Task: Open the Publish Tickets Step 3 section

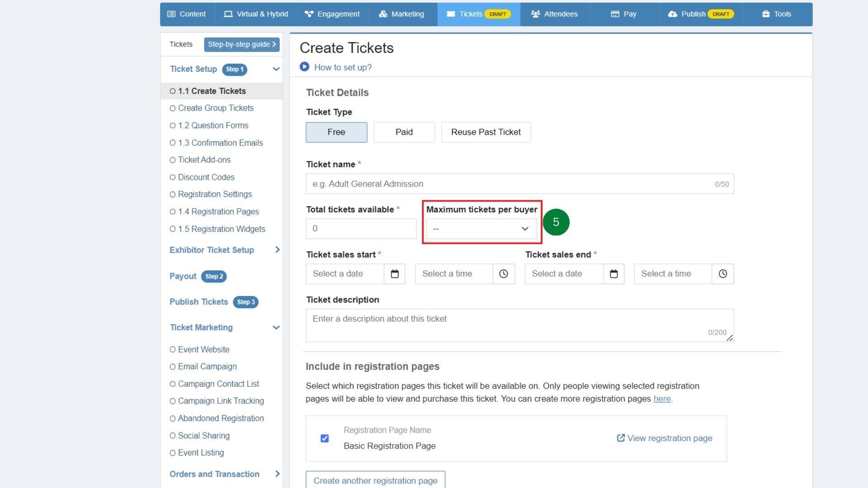Action: [214, 302]
